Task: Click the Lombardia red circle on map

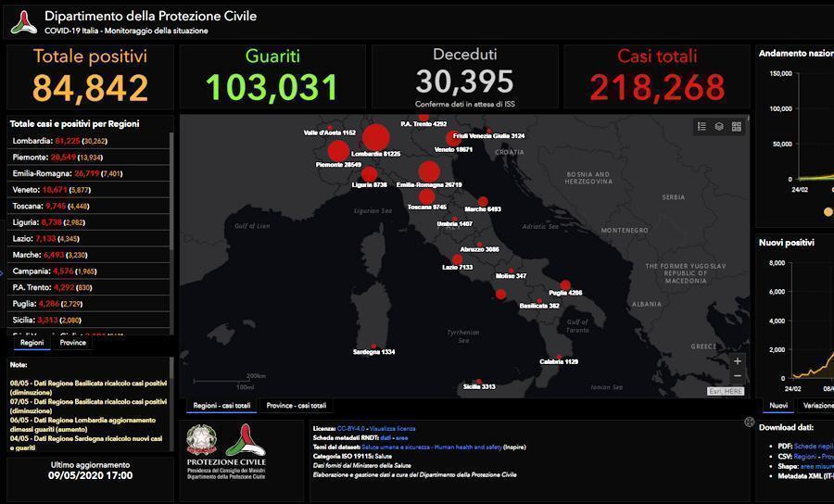Action: coord(376,137)
